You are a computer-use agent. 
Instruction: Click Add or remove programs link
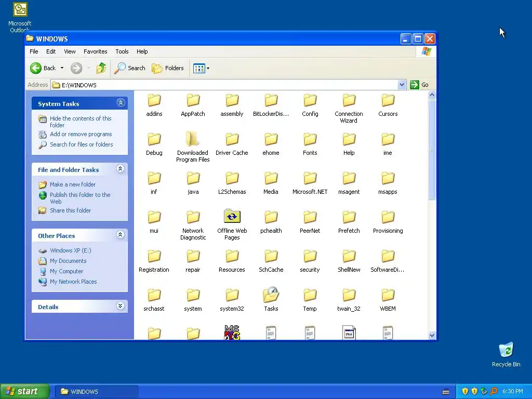coord(81,134)
